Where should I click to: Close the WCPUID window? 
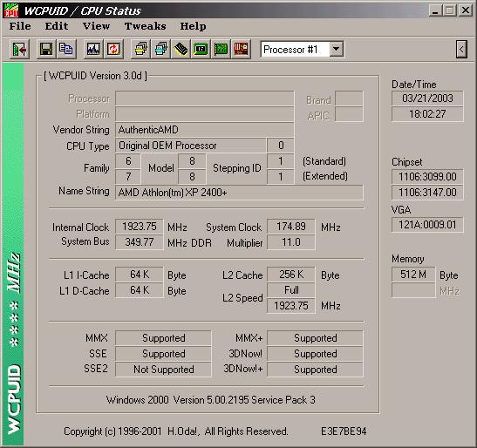[466, 10]
